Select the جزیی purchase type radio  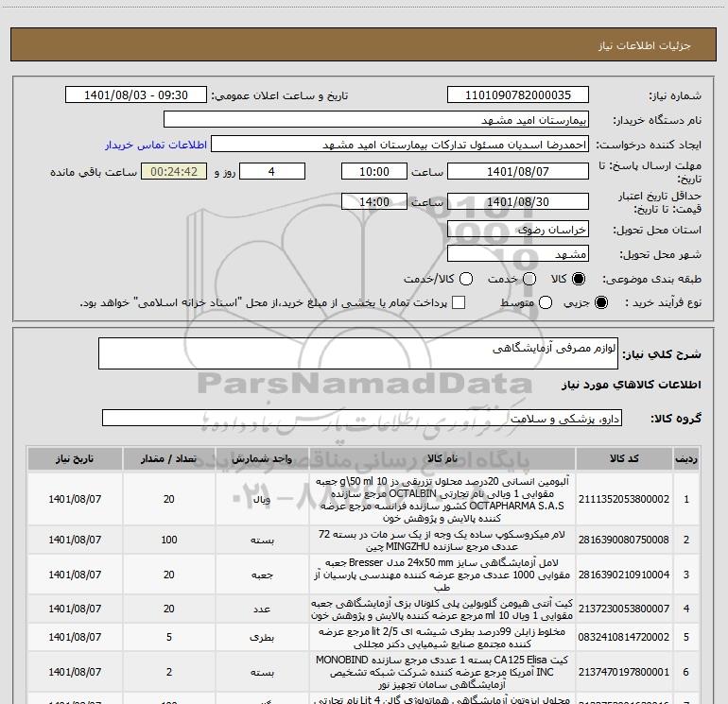pyautogui.click(x=600, y=302)
